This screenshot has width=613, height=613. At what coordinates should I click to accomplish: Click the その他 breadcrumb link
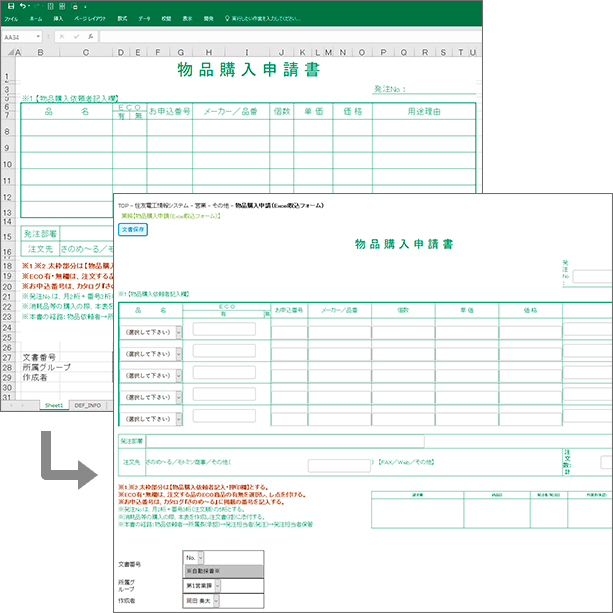(x=221, y=205)
